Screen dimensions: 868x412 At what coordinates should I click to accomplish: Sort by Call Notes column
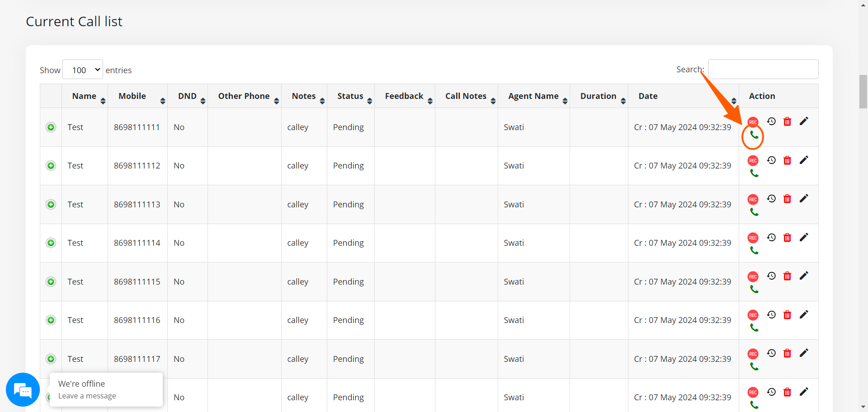466,96
